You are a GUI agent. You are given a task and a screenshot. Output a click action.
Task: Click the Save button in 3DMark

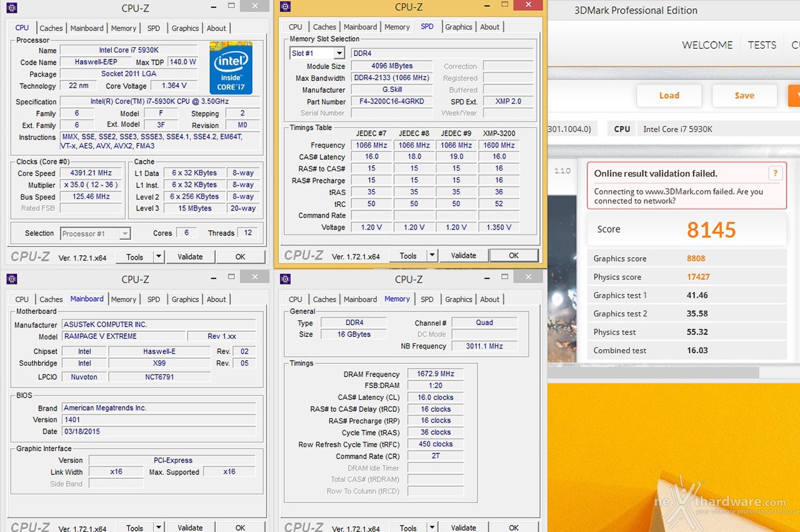click(744, 96)
